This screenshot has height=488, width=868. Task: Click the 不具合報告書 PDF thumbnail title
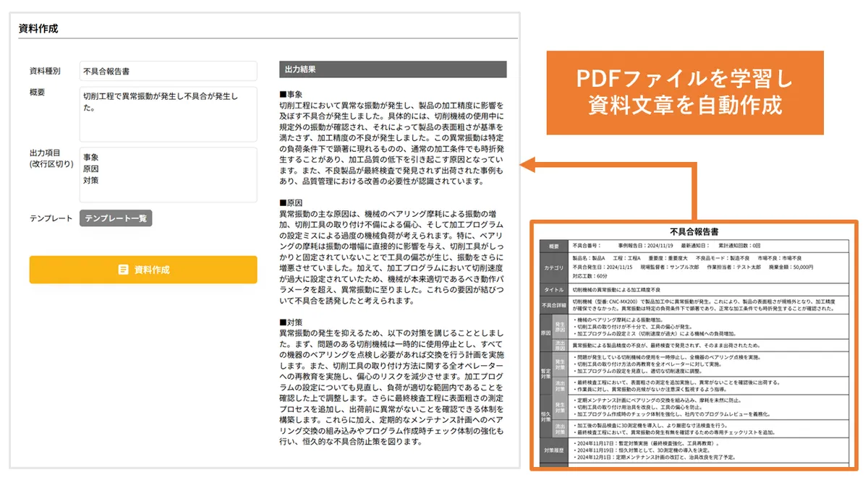coord(694,232)
